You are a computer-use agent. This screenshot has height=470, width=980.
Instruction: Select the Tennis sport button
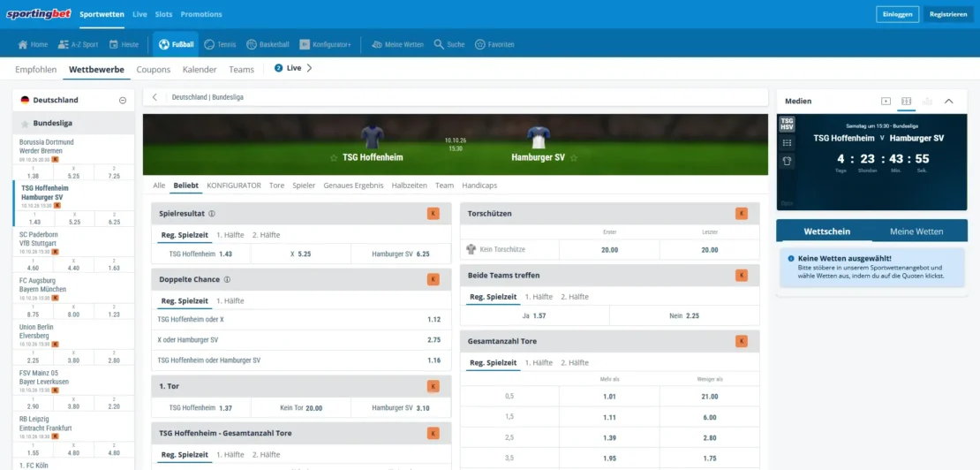pos(220,44)
